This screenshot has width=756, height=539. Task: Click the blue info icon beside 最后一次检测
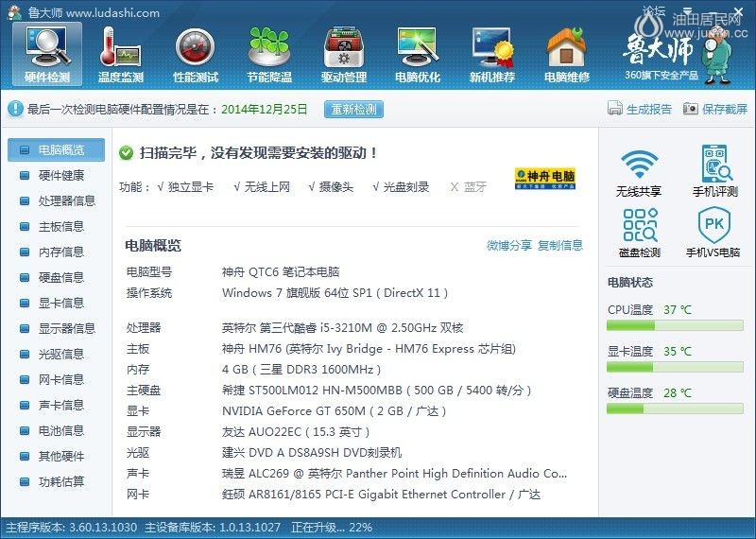15,109
